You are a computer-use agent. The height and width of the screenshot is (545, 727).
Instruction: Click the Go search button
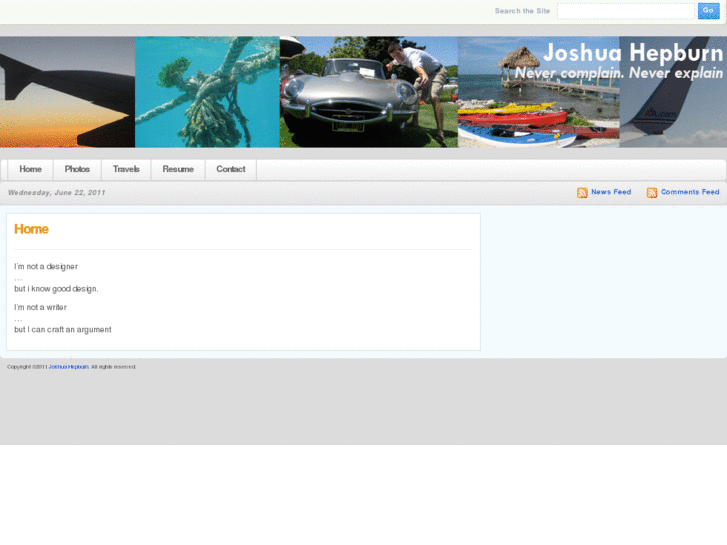click(708, 11)
